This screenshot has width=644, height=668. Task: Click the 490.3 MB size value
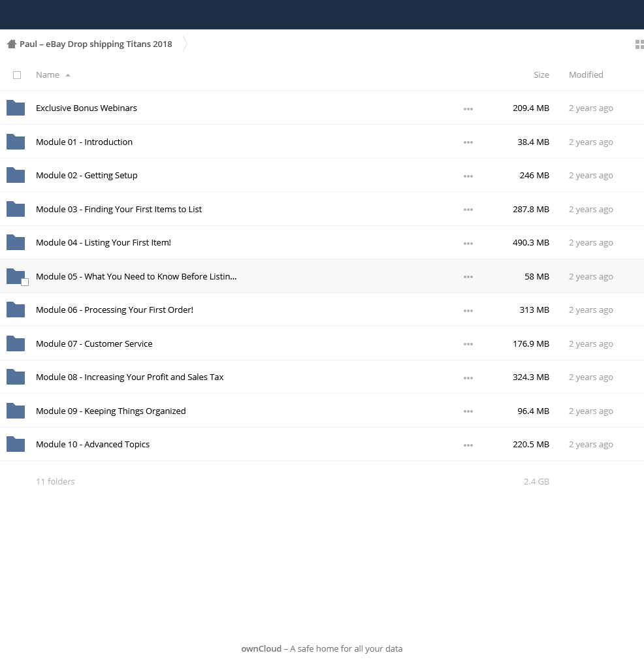[x=531, y=242]
